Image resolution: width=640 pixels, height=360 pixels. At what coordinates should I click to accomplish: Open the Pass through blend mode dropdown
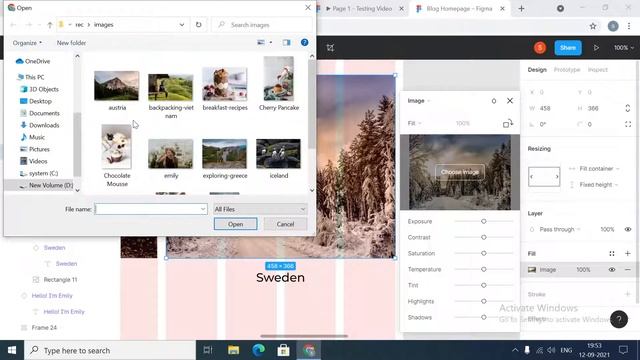(560, 229)
